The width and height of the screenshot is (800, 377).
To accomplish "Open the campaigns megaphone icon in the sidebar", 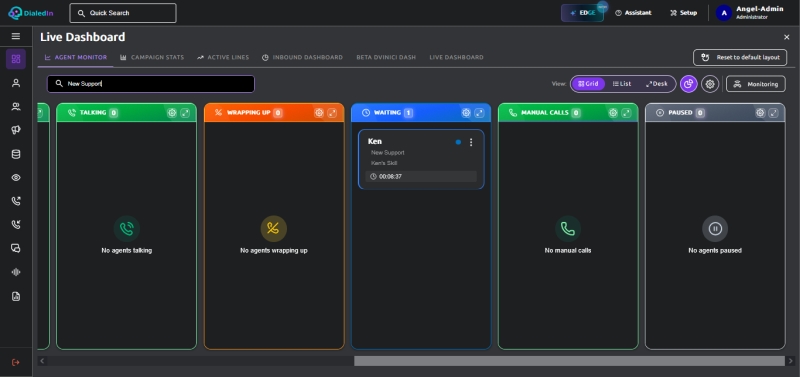I will (16, 131).
